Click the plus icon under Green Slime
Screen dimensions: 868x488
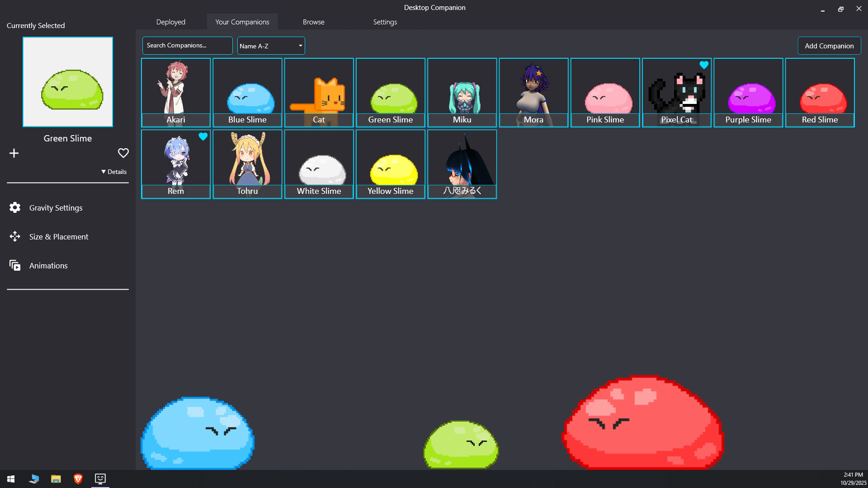click(x=14, y=153)
